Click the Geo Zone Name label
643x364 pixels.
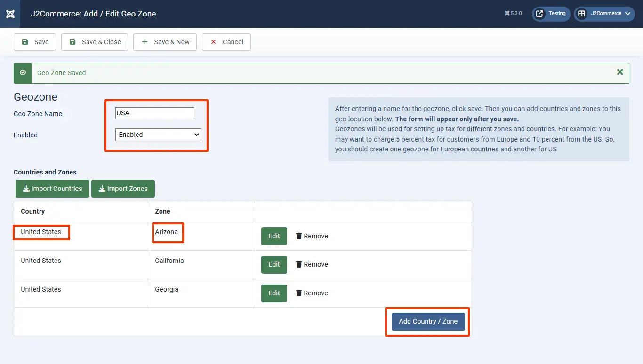[38, 114]
